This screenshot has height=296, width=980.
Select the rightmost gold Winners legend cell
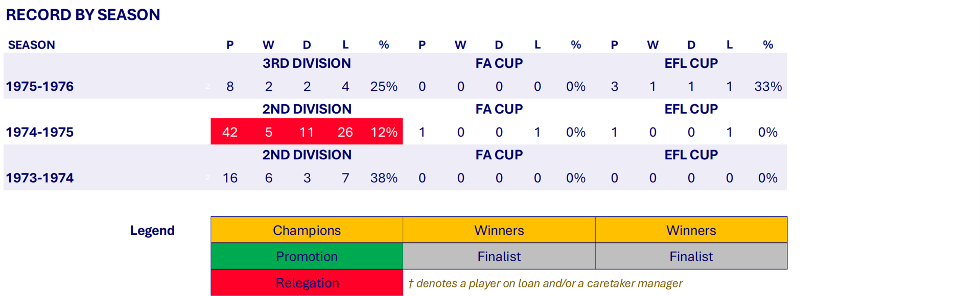tap(691, 230)
